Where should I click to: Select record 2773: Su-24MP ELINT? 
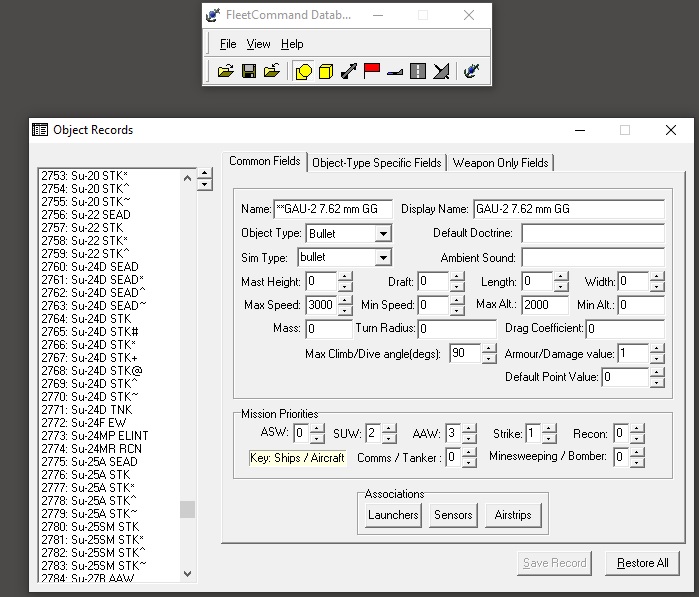pos(95,436)
